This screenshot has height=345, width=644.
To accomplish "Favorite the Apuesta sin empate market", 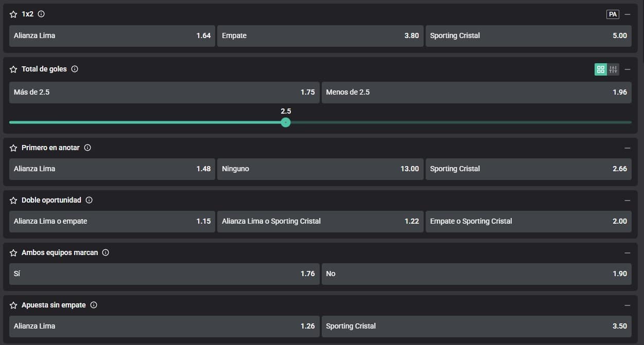I will click(13, 305).
